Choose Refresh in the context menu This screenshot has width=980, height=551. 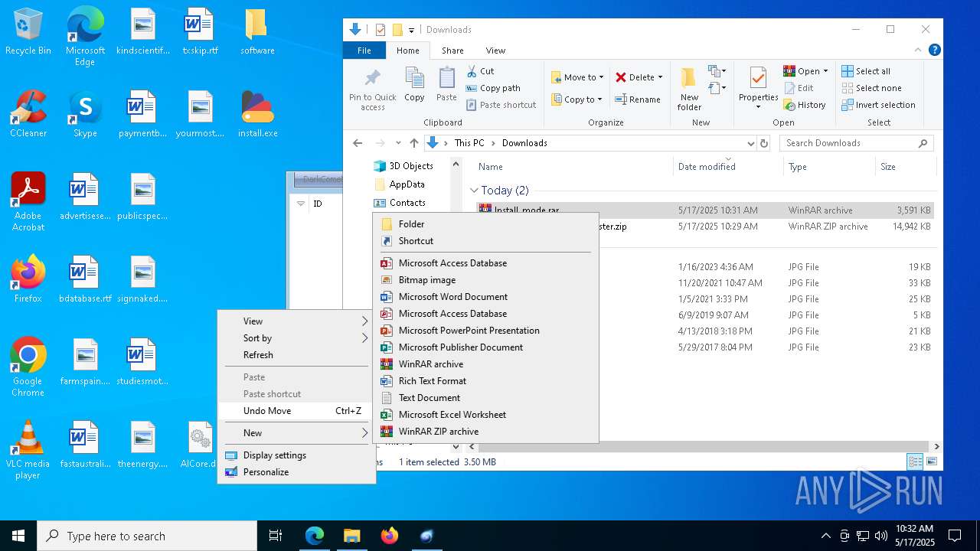[x=296, y=355]
